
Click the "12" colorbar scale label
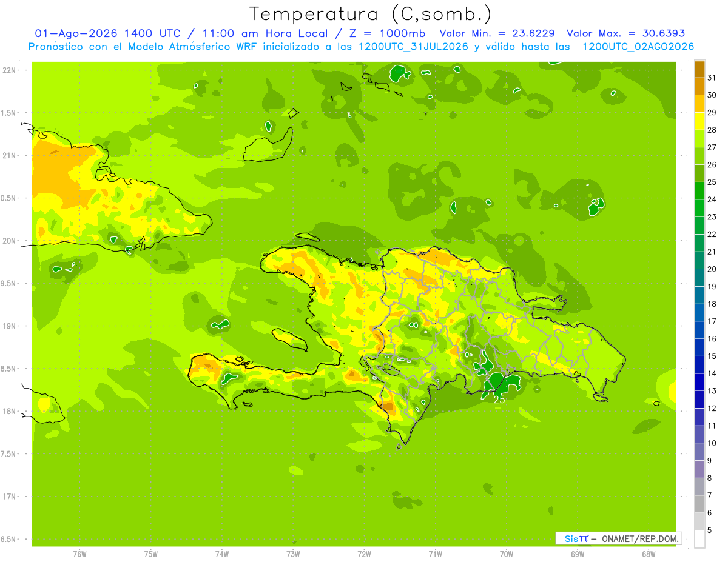click(712, 409)
